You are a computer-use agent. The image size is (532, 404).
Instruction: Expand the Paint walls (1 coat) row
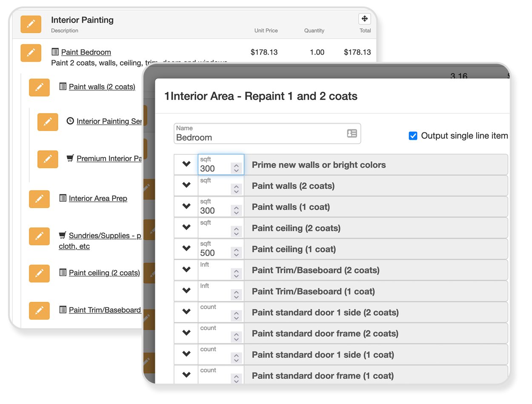tap(186, 206)
